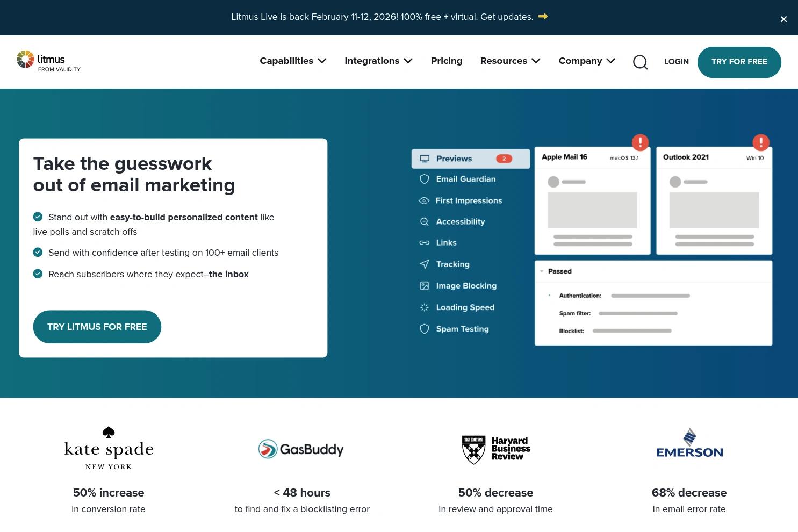798x532 pixels.
Task: Click the kate spade logo
Action: click(109, 448)
